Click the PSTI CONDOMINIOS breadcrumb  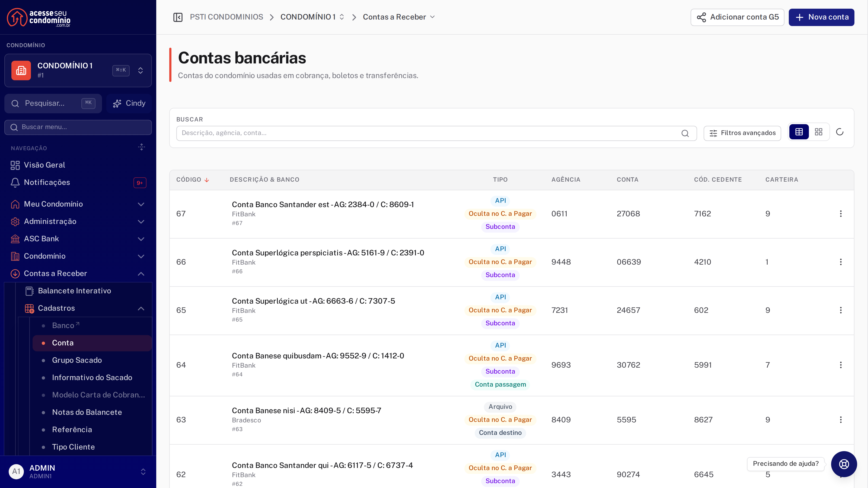coord(226,17)
